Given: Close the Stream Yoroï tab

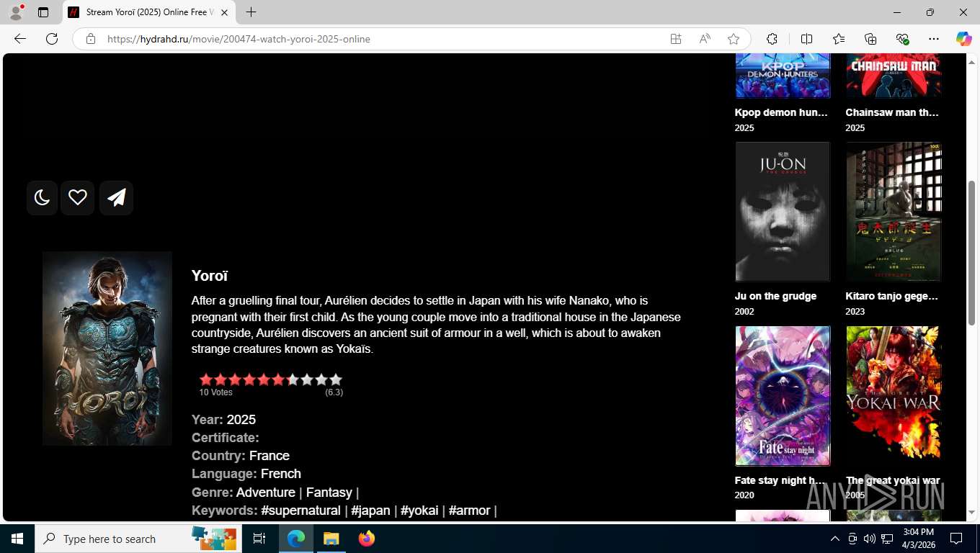Looking at the screenshot, I should click(224, 12).
